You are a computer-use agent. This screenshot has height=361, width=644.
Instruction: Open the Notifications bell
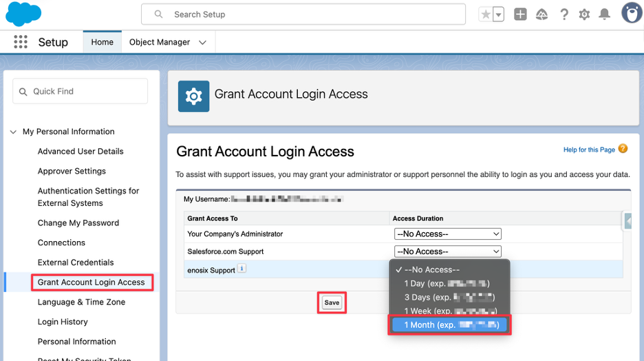(x=604, y=14)
